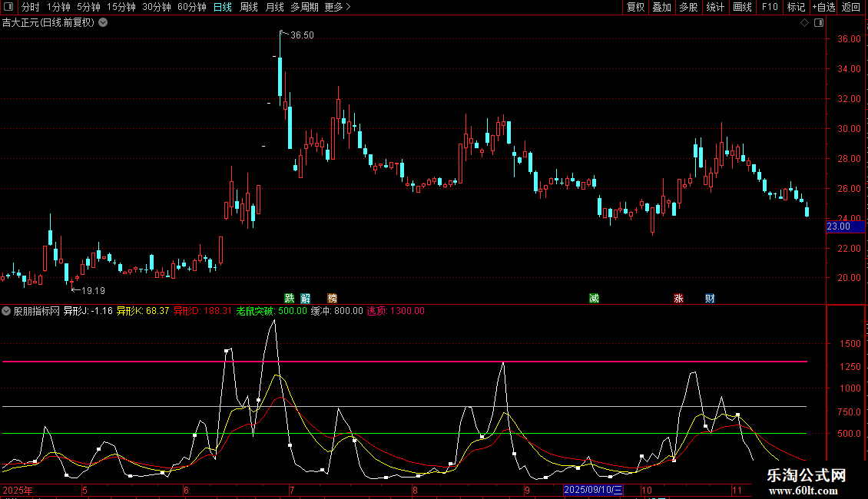Click the 2025/09/10 date marker on timeline
The height and width of the screenshot is (499, 868).
pyautogui.click(x=593, y=490)
